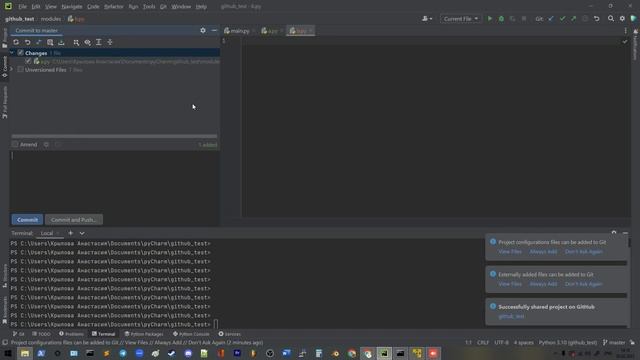640x360 pixels.
Task: Switch to the main.py editor tab
Action: pos(240,31)
